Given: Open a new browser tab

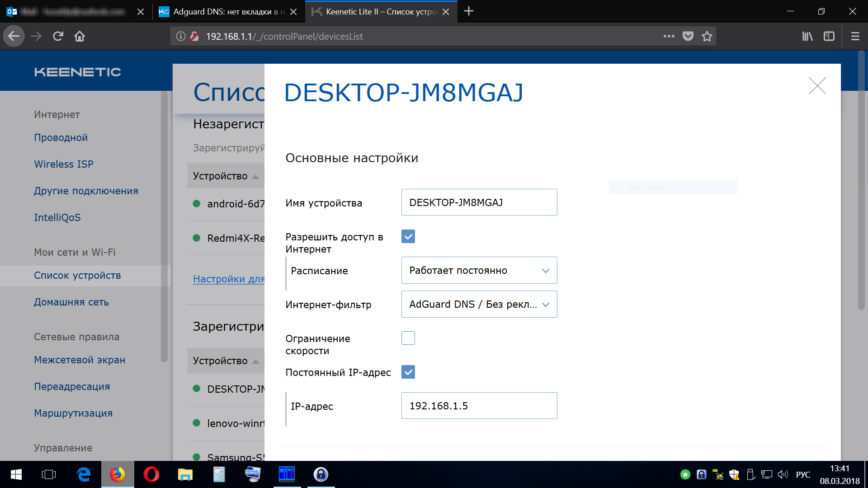Looking at the screenshot, I should coord(469,11).
